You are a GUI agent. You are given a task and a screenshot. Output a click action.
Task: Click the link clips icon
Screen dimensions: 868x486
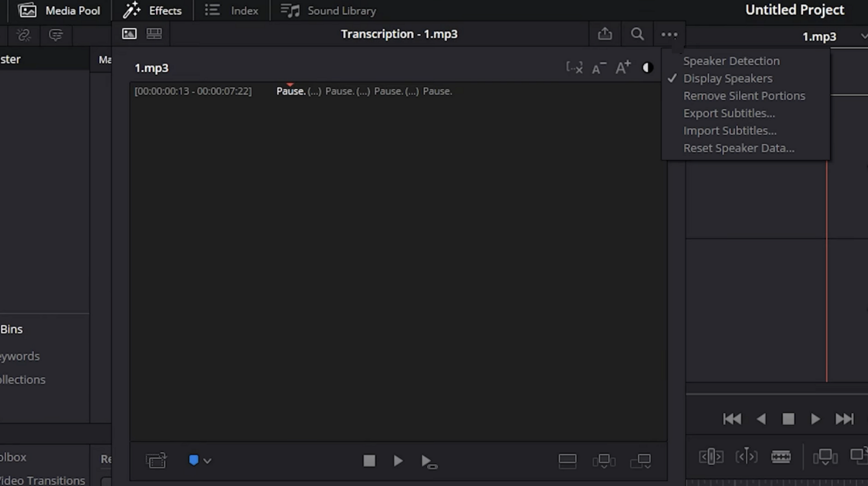24,35
